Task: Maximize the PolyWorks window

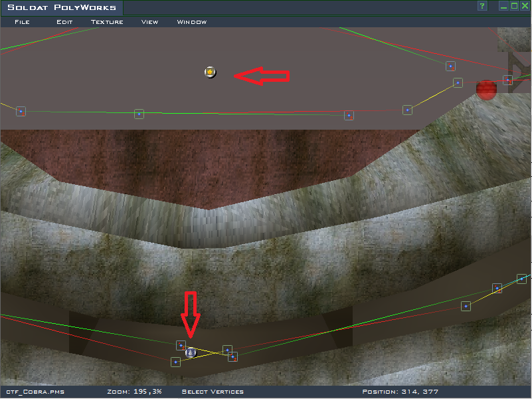Action: click(x=514, y=6)
